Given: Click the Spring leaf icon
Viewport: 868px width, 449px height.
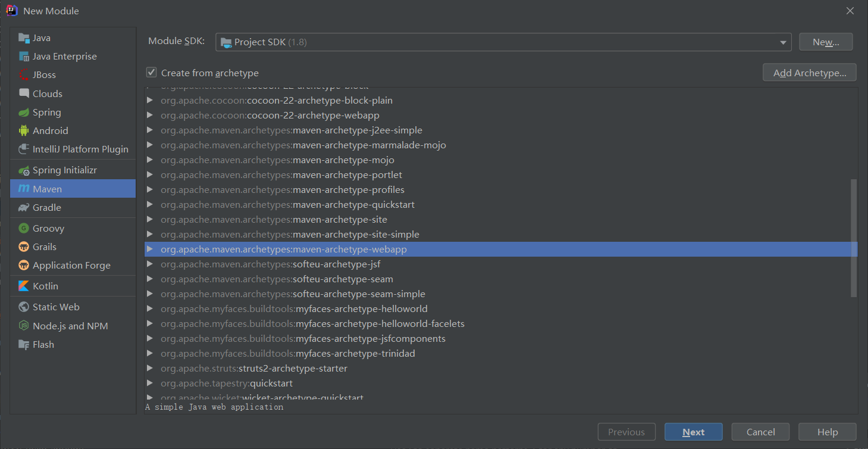Looking at the screenshot, I should pos(24,112).
